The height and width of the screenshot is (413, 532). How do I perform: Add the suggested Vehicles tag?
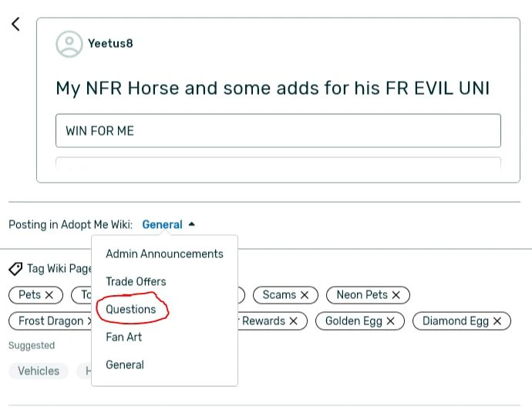pos(39,371)
